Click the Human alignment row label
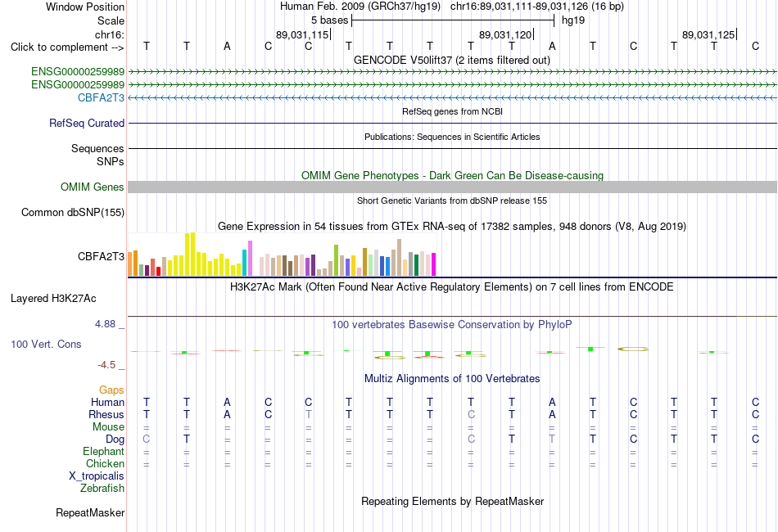This screenshot has width=778, height=532. (107, 402)
